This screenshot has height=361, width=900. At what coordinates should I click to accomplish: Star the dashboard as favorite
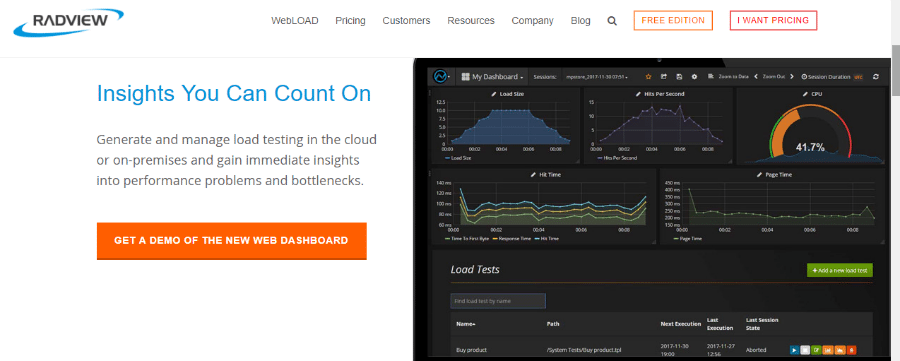pos(649,76)
